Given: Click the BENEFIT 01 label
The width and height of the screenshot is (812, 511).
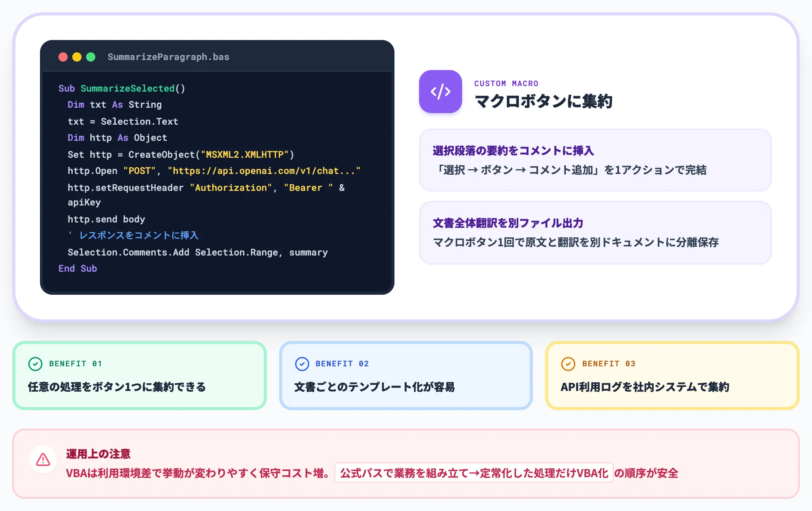Looking at the screenshot, I should pos(76,364).
